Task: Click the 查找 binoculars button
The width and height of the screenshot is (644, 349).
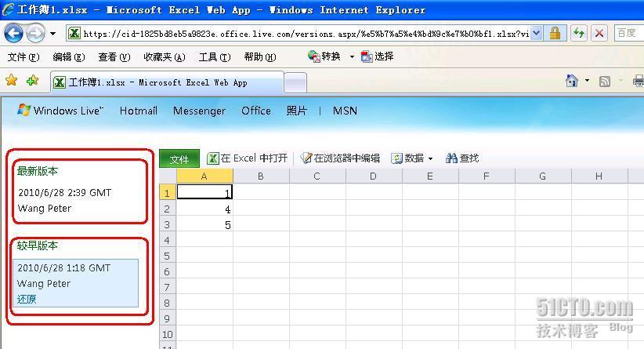Action: coord(462,158)
